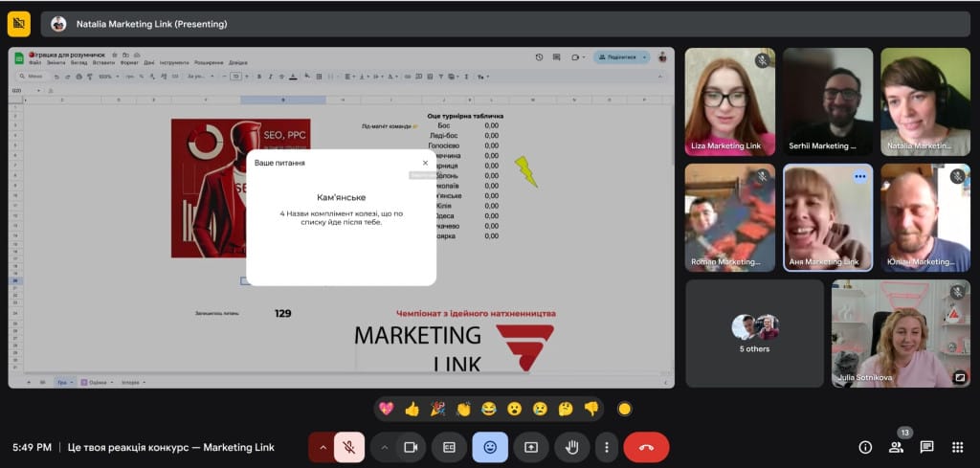Turn on closed captions
This screenshot has height=468, width=980.
coord(449,447)
